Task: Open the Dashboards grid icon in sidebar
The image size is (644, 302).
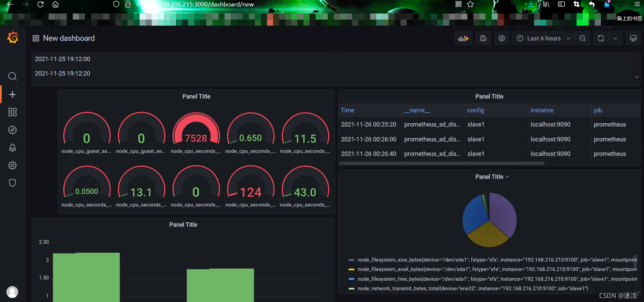Action: 12,112
